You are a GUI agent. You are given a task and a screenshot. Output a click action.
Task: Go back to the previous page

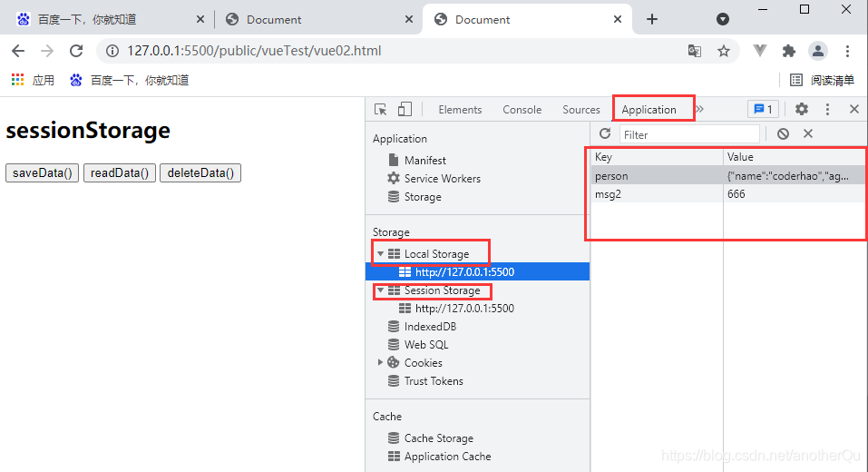click(x=18, y=51)
